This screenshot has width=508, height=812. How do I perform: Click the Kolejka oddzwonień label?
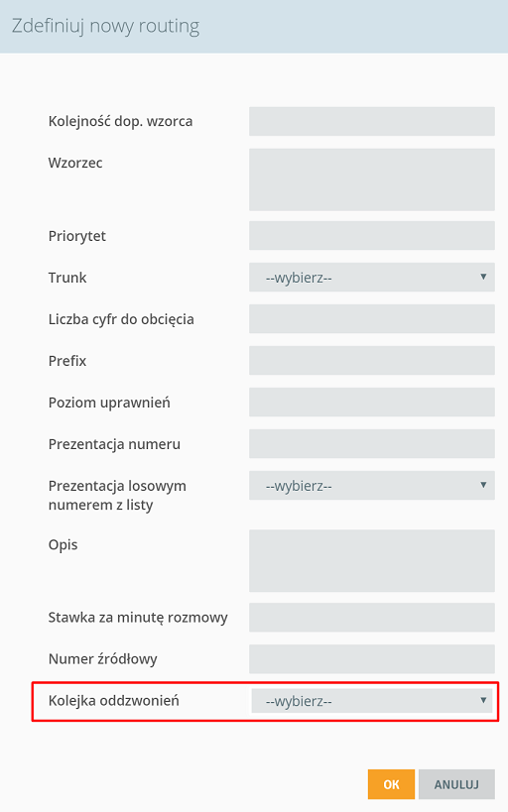(x=113, y=701)
